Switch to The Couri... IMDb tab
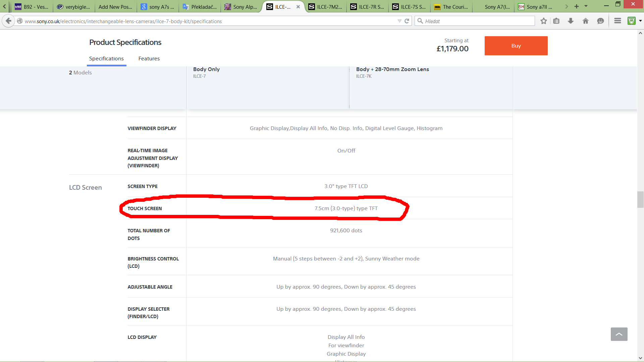 tap(451, 7)
